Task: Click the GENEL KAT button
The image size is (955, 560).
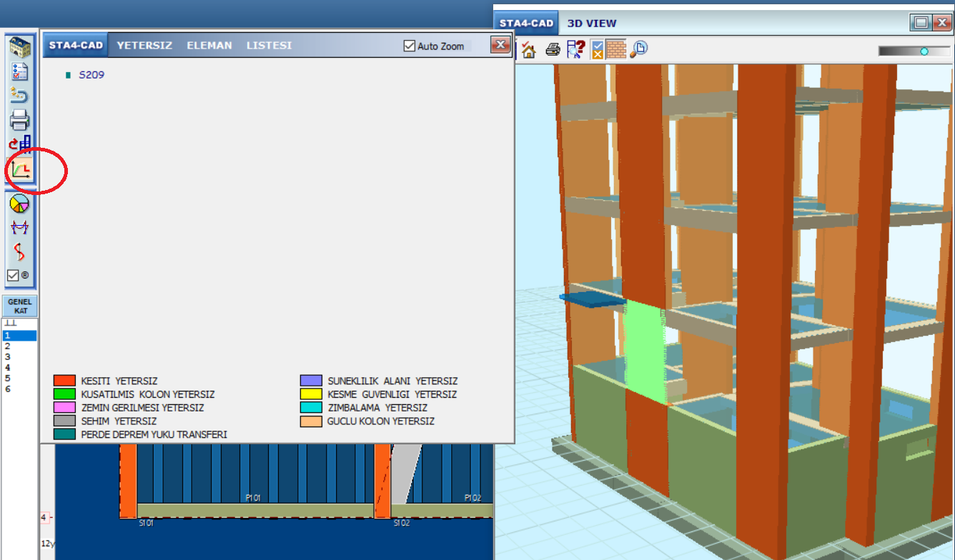Action: point(19,306)
